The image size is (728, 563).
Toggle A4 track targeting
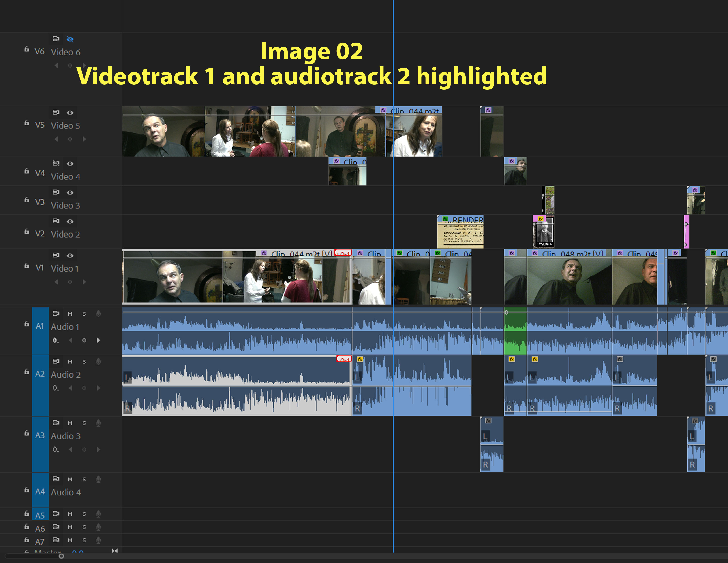tap(40, 492)
